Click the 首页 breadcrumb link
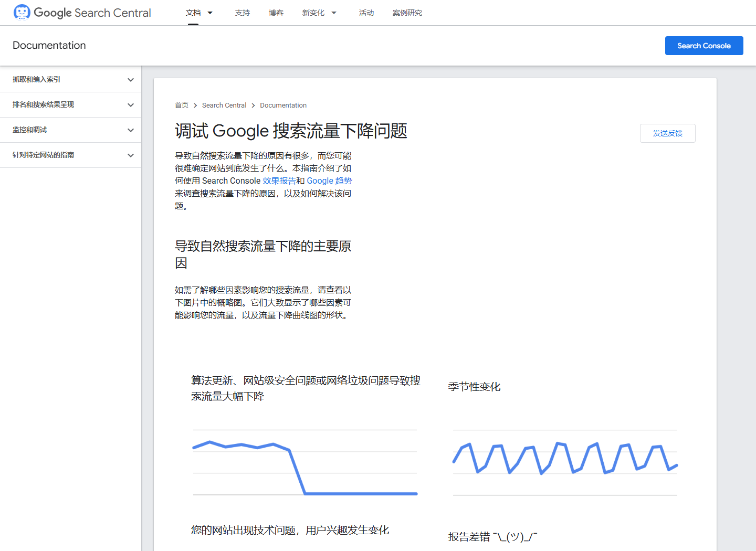This screenshot has width=756, height=551. click(x=182, y=105)
